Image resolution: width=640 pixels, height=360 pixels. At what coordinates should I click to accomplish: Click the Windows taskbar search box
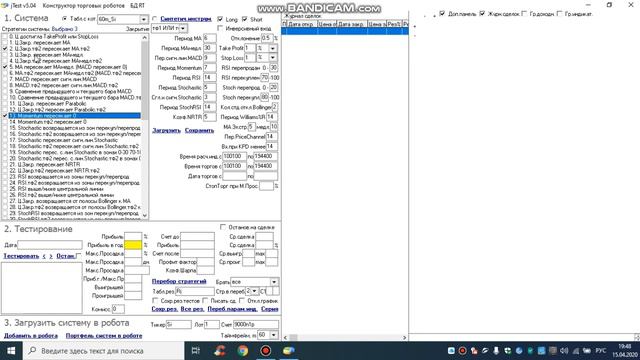click(104, 351)
